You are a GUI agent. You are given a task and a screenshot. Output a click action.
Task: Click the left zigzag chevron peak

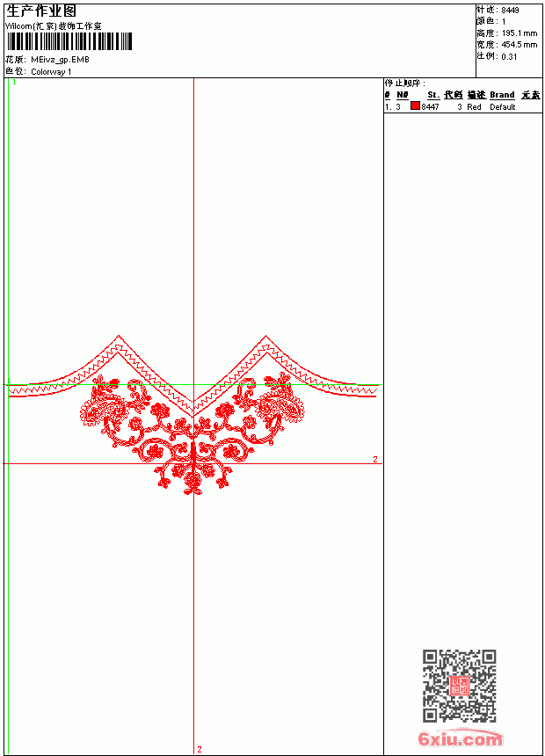[x=119, y=340]
